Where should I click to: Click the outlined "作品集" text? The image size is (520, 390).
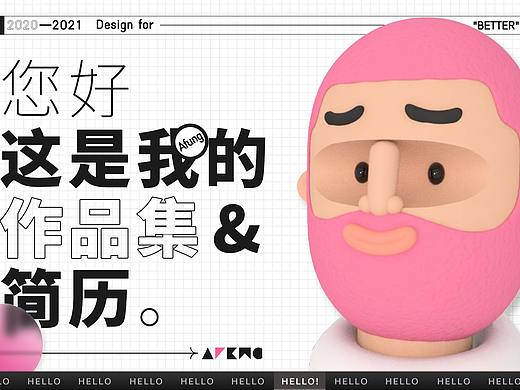click(x=99, y=229)
